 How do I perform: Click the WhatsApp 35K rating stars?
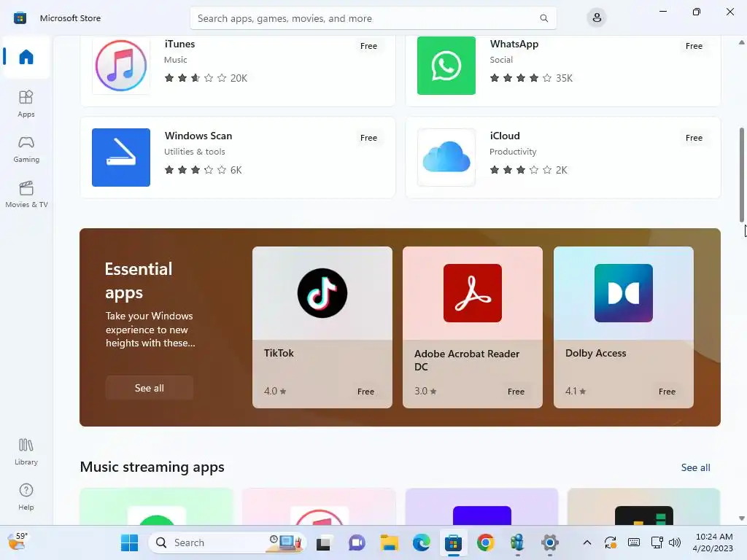pos(531,78)
